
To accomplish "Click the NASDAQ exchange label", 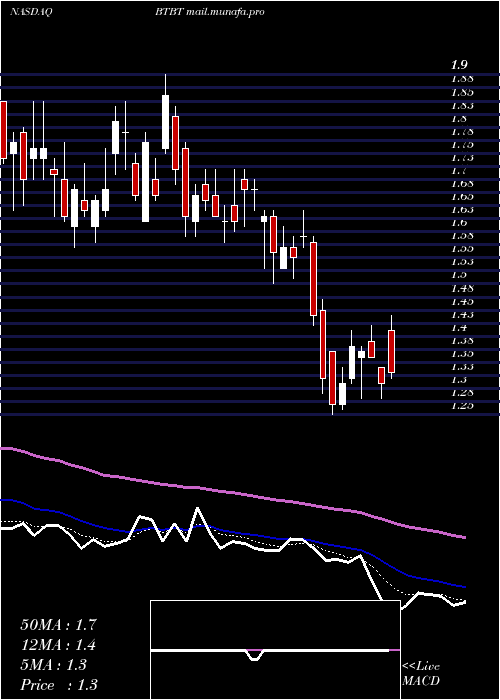I will [32, 12].
